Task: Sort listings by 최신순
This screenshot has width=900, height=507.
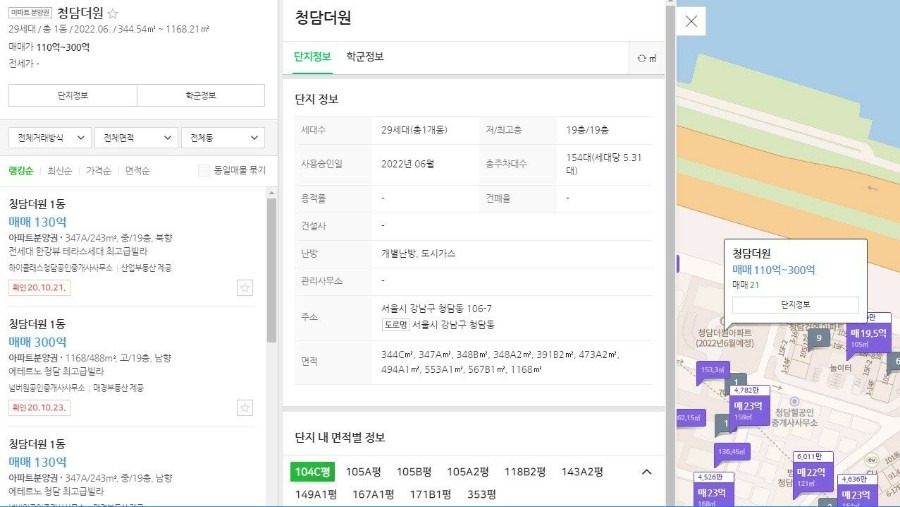Action: (x=60, y=171)
